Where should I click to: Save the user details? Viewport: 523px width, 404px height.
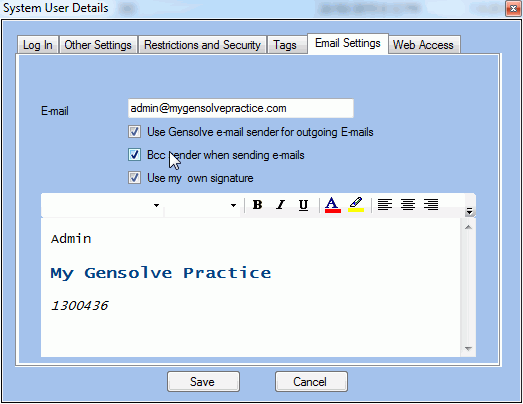click(203, 381)
